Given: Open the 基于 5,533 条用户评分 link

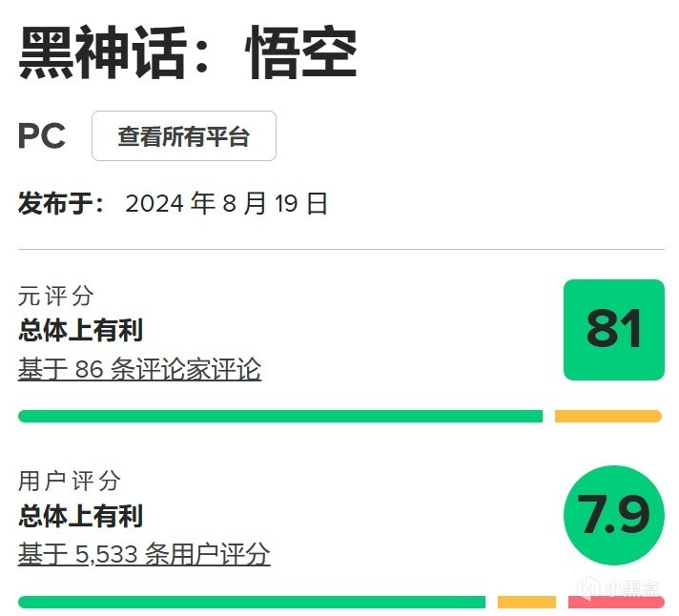Looking at the screenshot, I should pos(144,553).
